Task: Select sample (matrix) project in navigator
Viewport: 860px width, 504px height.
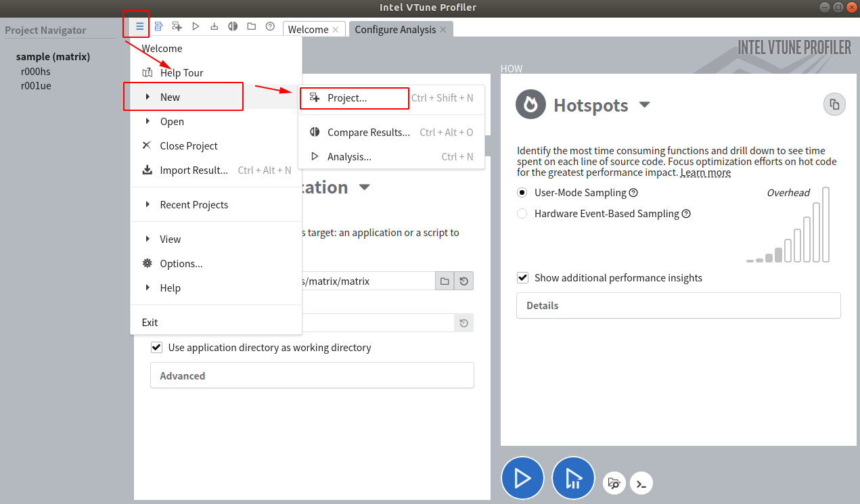Action: click(x=53, y=57)
